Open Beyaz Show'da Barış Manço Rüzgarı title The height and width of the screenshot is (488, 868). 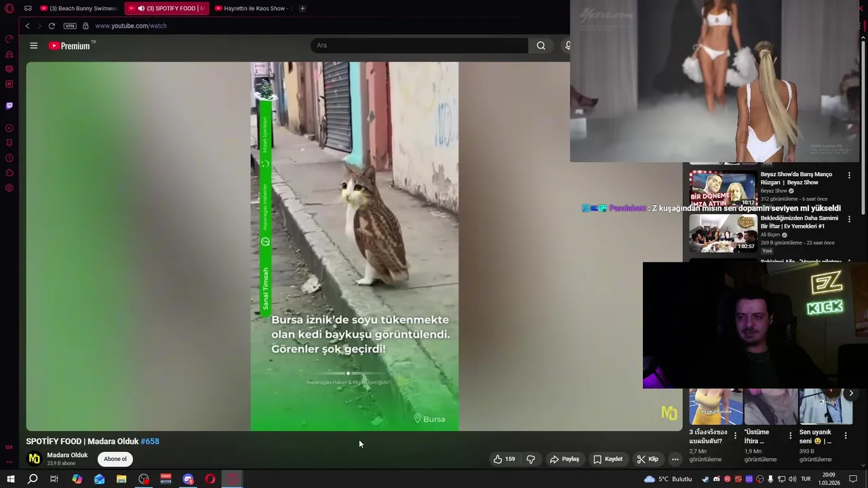click(x=796, y=178)
